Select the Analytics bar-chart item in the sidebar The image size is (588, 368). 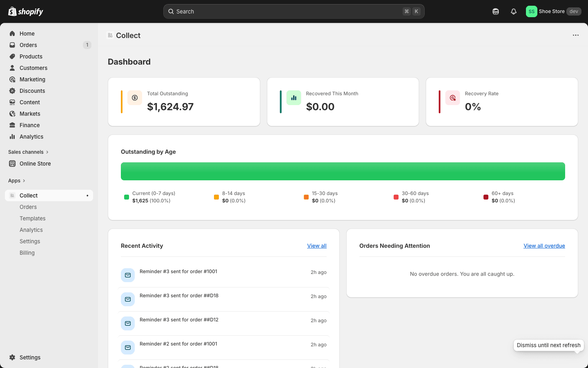coord(31,137)
